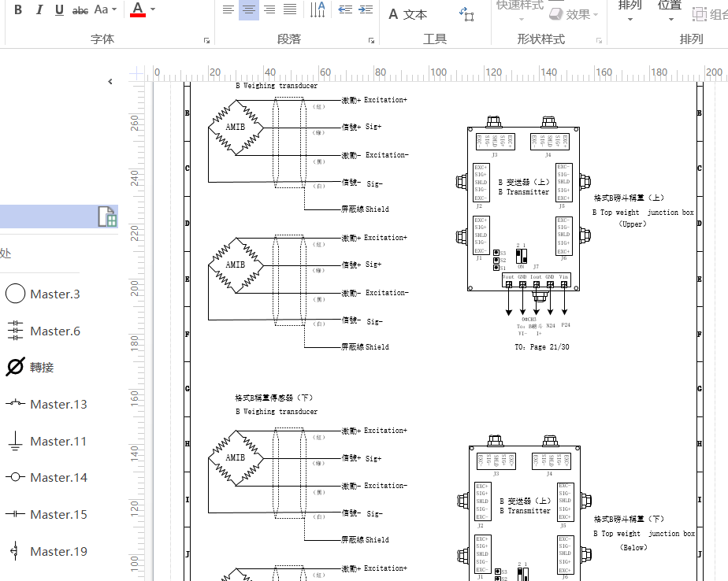The height and width of the screenshot is (581, 728).
Task: Click the stencil document icon in shapes pane
Action: click(x=106, y=216)
